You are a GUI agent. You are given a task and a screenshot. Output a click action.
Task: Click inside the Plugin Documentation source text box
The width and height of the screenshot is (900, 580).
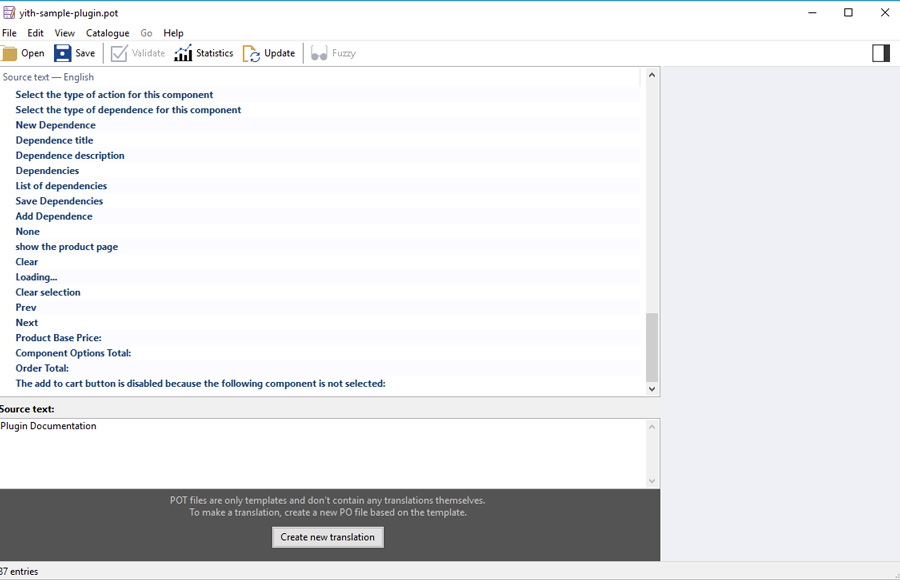[x=320, y=452]
